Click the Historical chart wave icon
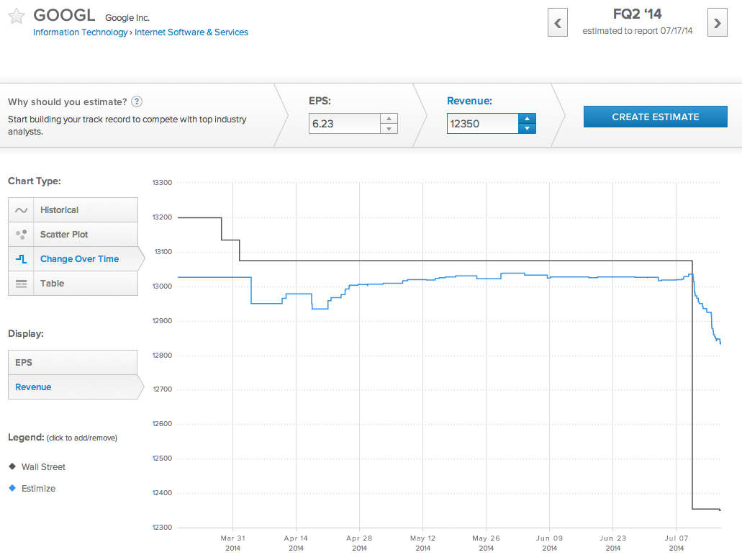Image resolution: width=742 pixels, height=560 pixels. point(22,210)
